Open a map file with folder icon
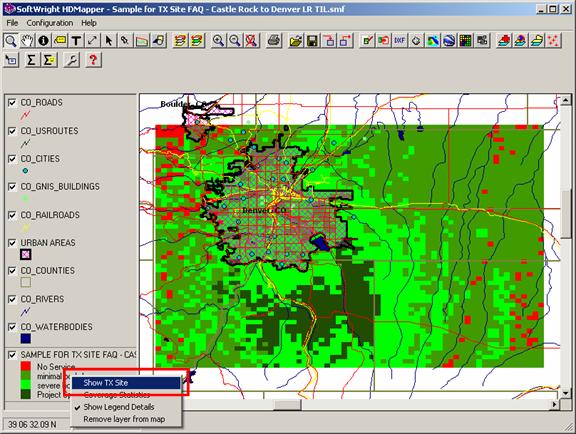 296,40
